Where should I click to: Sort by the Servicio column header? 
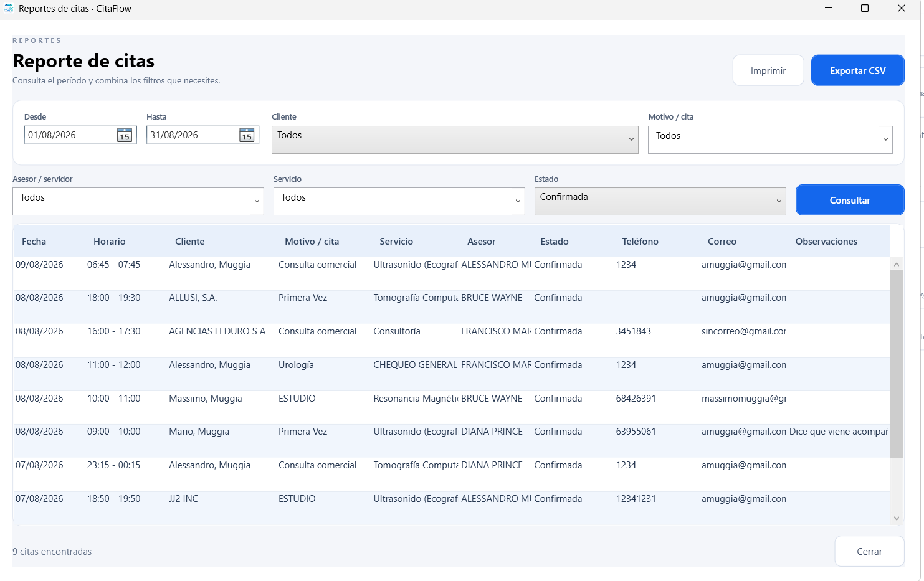point(396,242)
